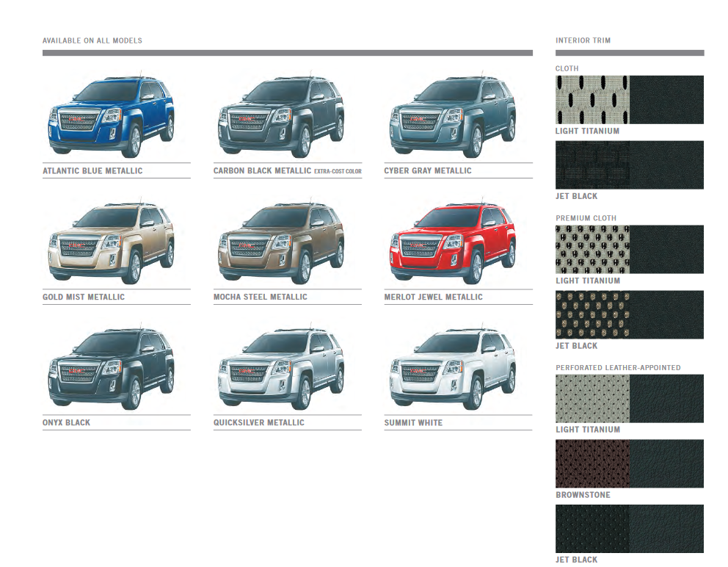Click the Perforated Leather-Appointed heading
Viewport: 728px width, 567px height.
click(619, 368)
